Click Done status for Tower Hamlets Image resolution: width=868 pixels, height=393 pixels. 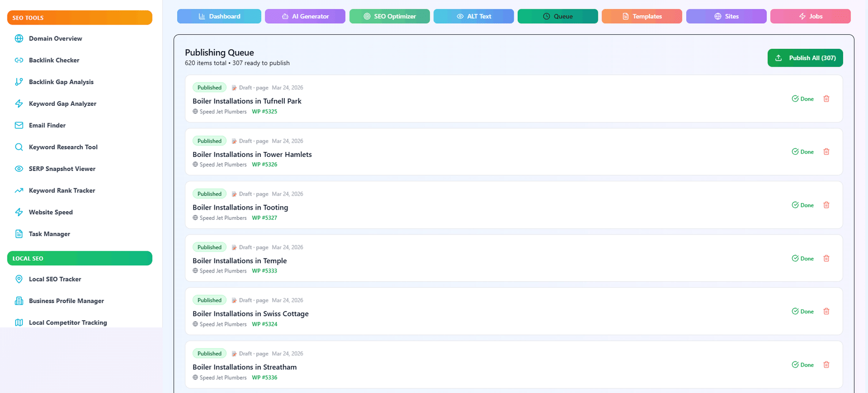[802, 152]
